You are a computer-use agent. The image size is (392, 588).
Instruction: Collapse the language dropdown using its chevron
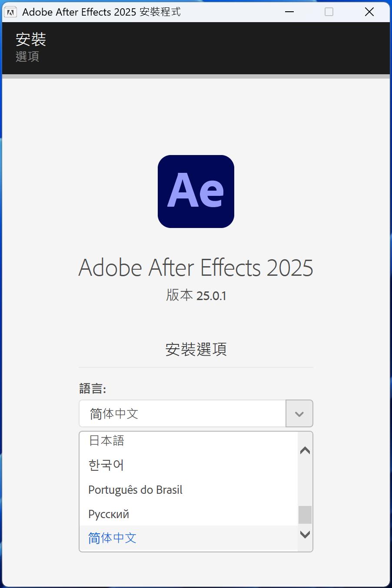[x=299, y=414]
